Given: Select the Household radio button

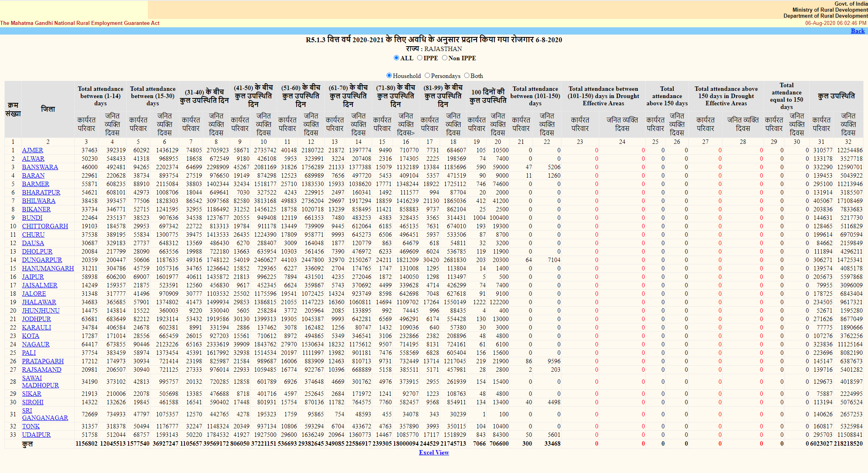Looking at the screenshot, I should click(x=389, y=76).
